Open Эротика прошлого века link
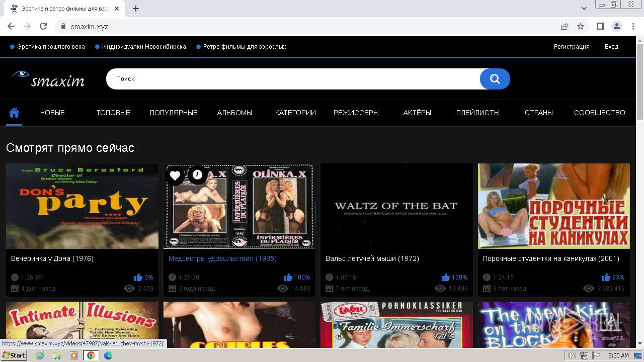The width and height of the screenshot is (644, 362). [x=51, y=47]
